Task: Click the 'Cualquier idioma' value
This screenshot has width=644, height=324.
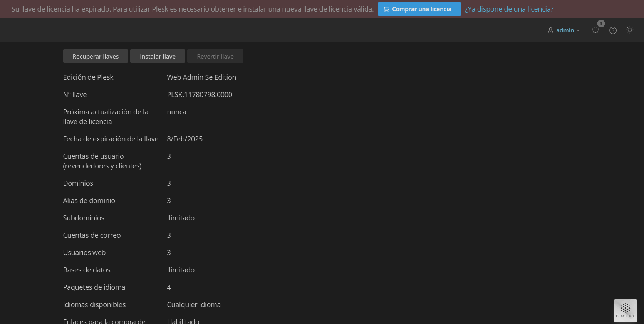Action: point(194,304)
